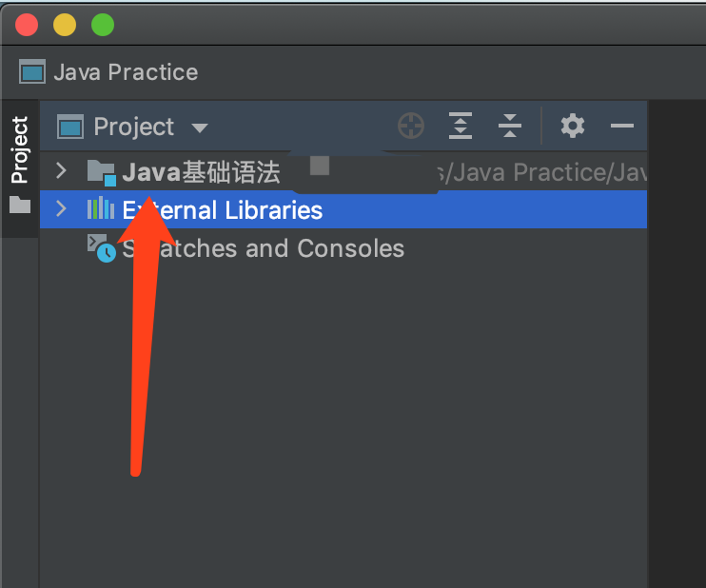Click the Java Practice project icon in the navigation bar

[x=32, y=72]
